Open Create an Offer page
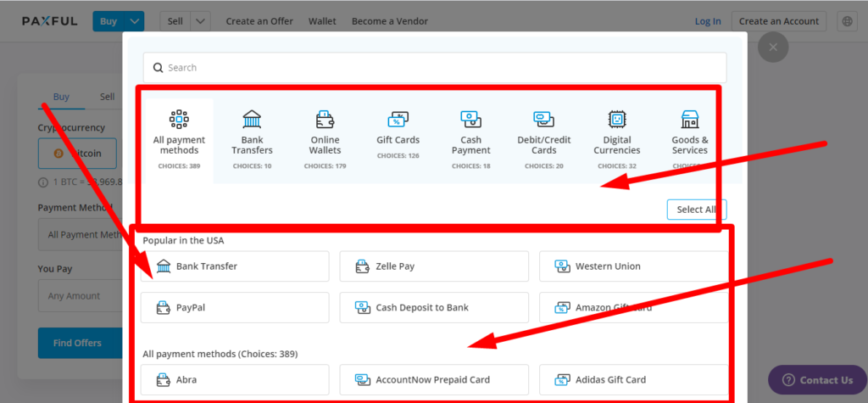Screen dimensions: 868x403 pyautogui.click(x=260, y=21)
